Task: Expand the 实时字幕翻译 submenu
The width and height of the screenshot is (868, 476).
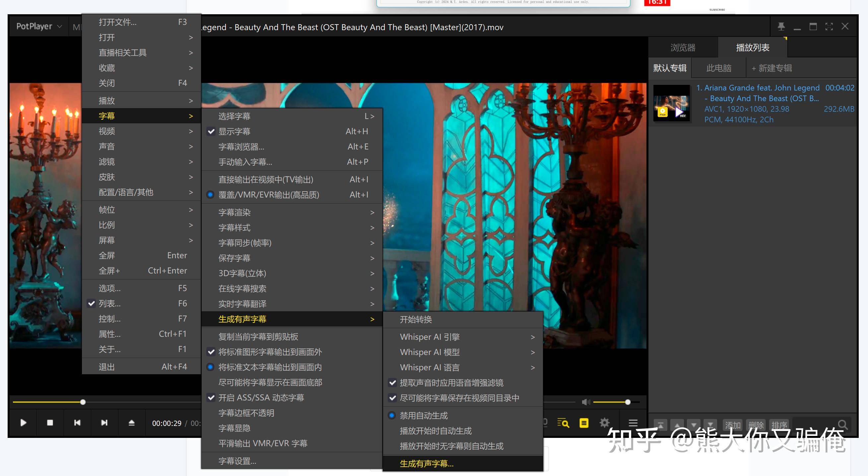Action: (x=292, y=304)
